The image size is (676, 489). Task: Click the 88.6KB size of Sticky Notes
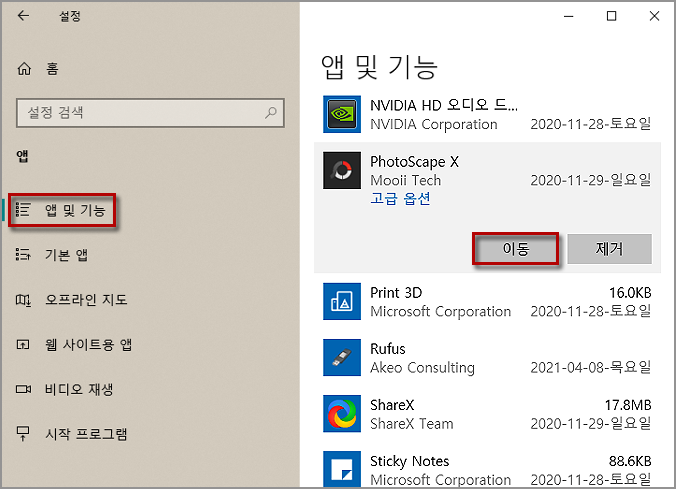click(x=629, y=461)
